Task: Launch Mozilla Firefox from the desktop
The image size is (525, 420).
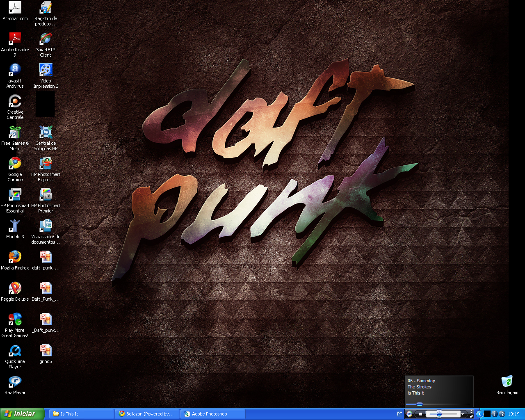Action: (x=15, y=257)
